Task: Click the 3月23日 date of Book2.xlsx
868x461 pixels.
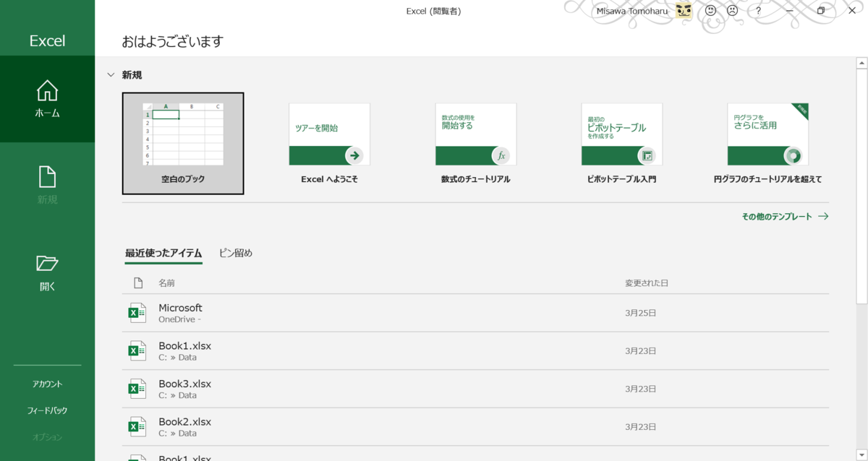Action: (x=640, y=427)
